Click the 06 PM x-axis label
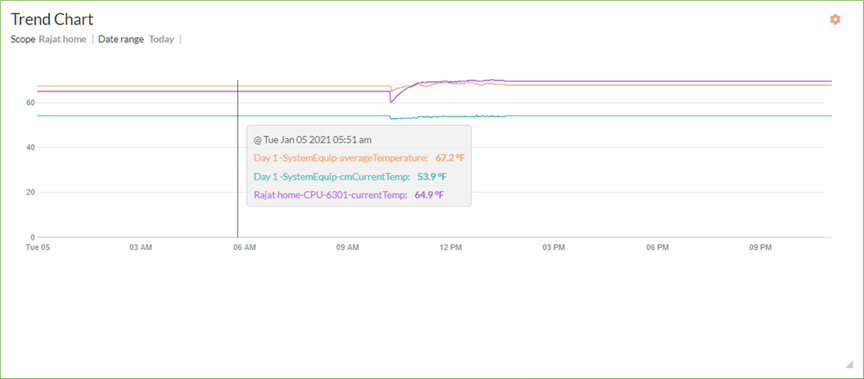Viewport: 864px width, 379px height. [x=658, y=248]
